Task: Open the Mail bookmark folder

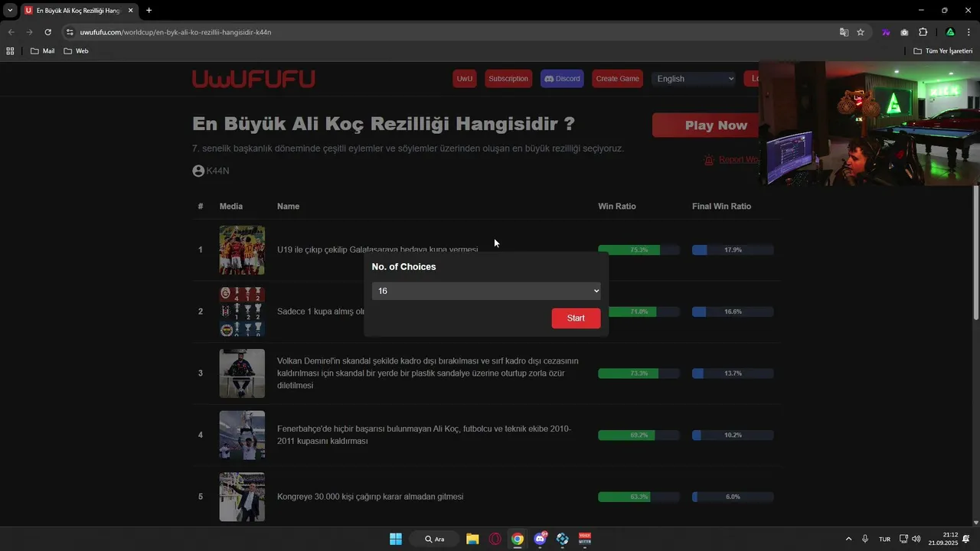Action: coord(42,51)
